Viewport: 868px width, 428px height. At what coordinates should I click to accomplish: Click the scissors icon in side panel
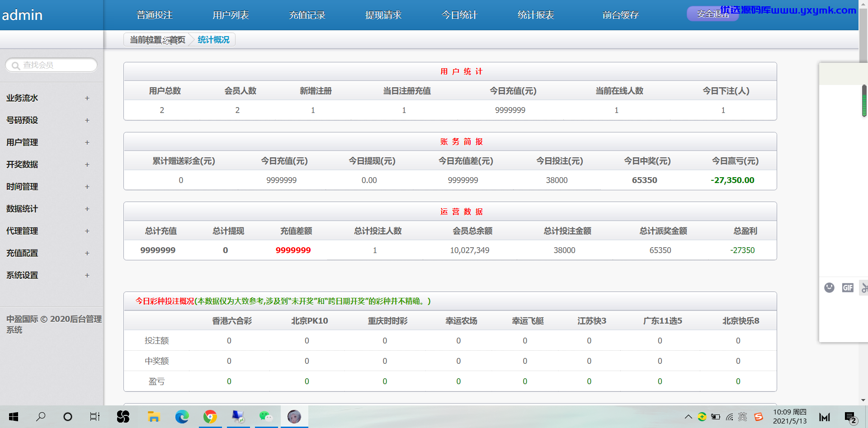pyautogui.click(x=864, y=287)
